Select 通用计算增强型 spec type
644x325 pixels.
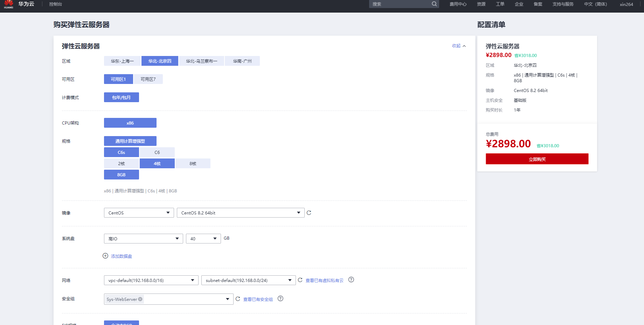[x=130, y=141]
